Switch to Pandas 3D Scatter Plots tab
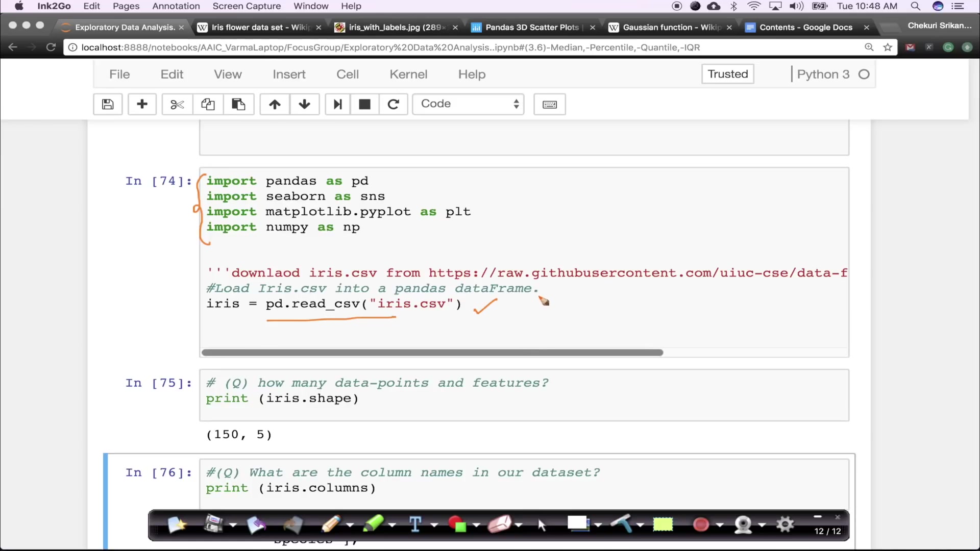Screen dimensions: 980x551 [x=532, y=27]
